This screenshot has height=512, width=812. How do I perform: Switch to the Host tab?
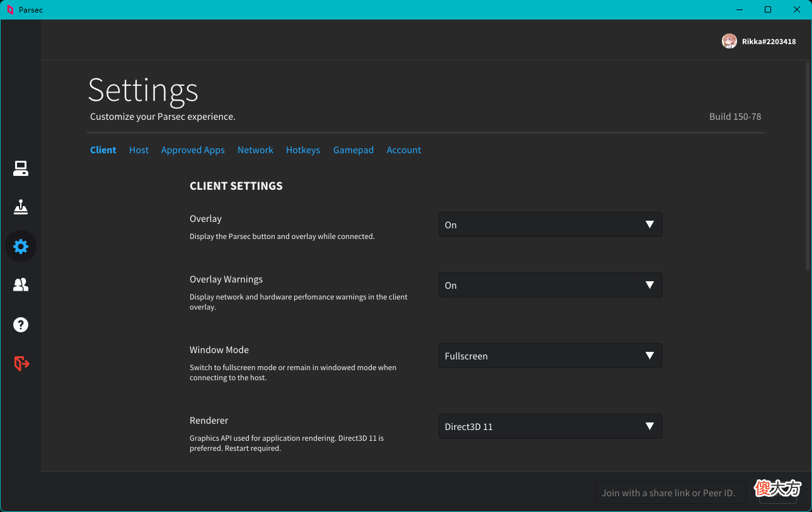139,150
